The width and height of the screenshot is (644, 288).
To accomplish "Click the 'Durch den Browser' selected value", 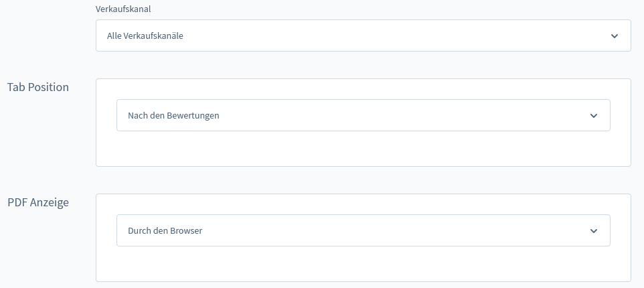I will point(165,230).
